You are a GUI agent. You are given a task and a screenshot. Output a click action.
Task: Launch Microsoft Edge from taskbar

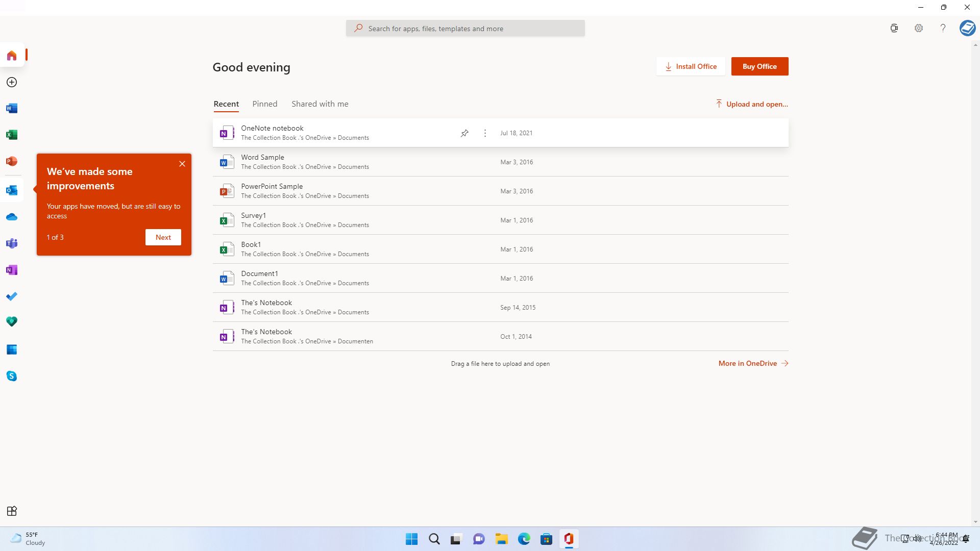pyautogui.click(x=524, y=539)
